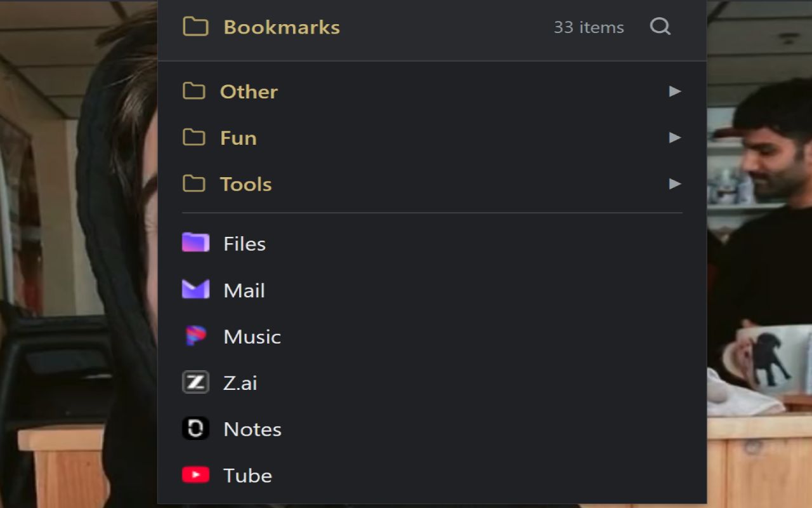Viewport: 812px width, 508px height.
Task: Expand the Fun folder arrow
Action: click(x=675, y=137)
